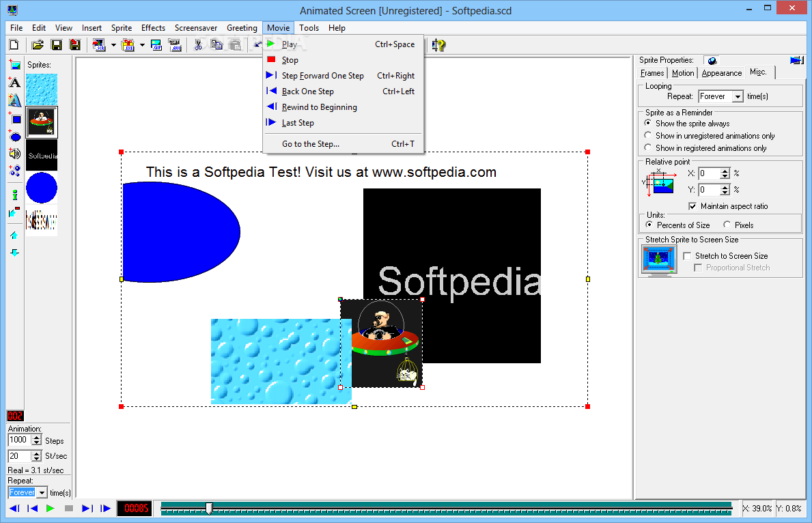The height and width of the screenshot is (523, 812).
Task: Switch to the Appearance tab
Action: tap(721, 73)
